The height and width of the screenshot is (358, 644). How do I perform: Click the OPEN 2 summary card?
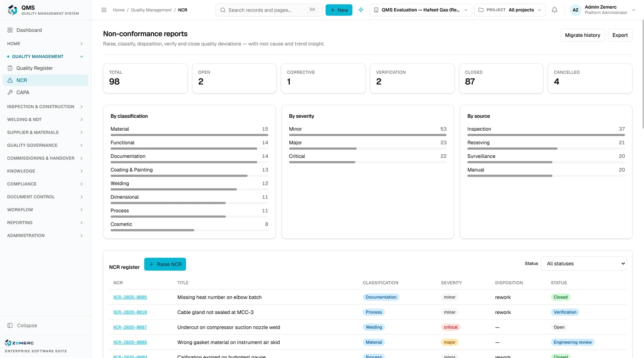point(234,79)
